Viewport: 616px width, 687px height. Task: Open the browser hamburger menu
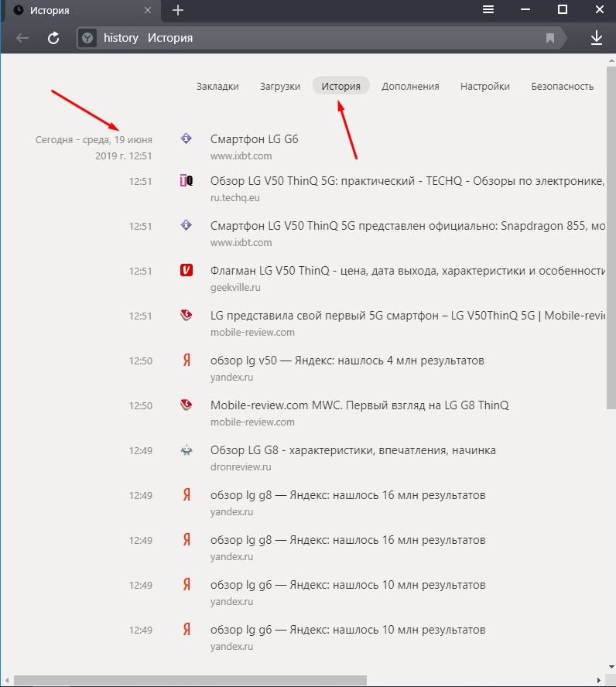tap(488, 9)
